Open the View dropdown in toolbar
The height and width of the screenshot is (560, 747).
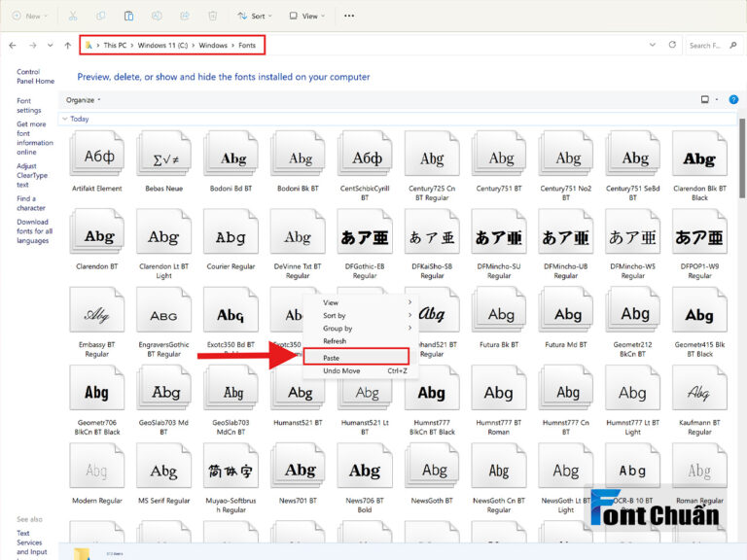pos(307,16)
